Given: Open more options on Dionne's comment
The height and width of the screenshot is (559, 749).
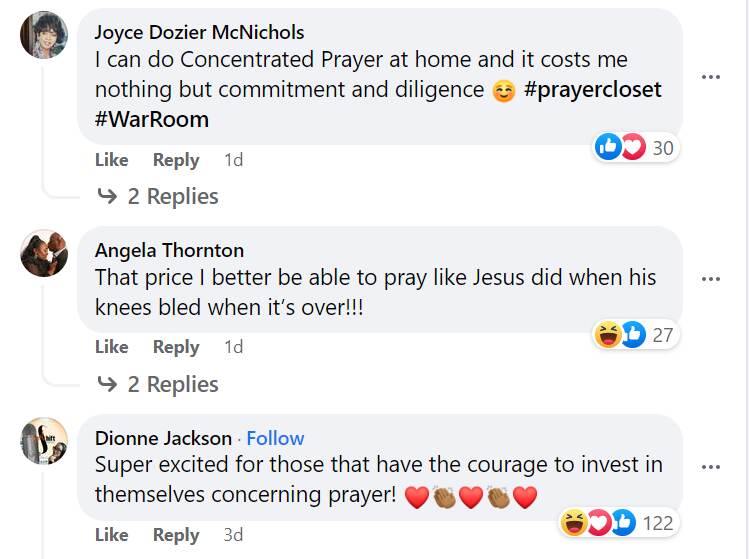Looking at the screenshot, I should [711, 467].
